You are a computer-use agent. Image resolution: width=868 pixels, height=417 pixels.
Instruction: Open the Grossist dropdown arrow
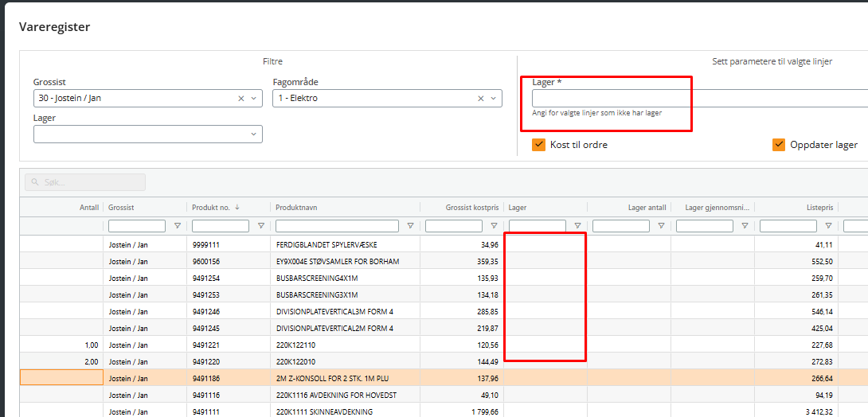coord(253,99)
